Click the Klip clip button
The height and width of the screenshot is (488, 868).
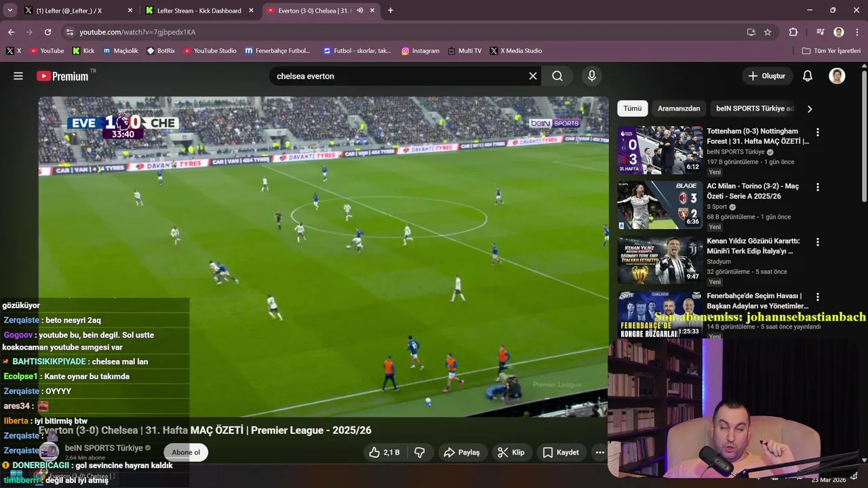pyautogui.click(x=511, y=452)
